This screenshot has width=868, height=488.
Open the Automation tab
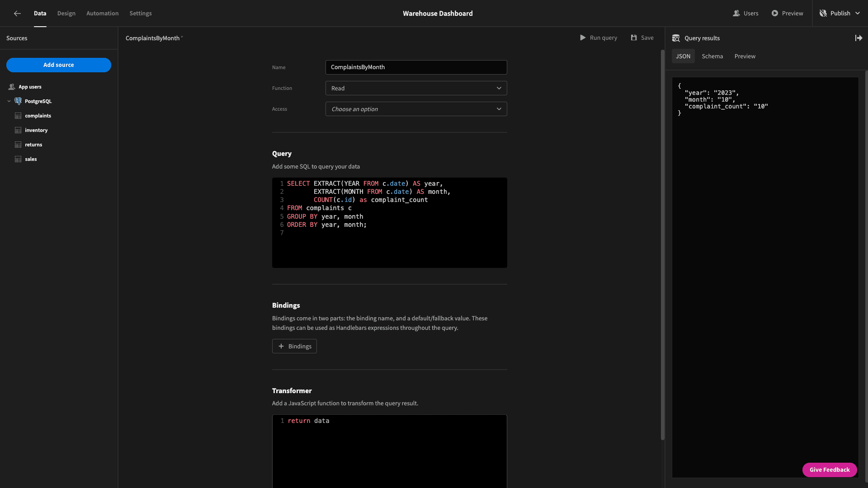pos(103,14)
